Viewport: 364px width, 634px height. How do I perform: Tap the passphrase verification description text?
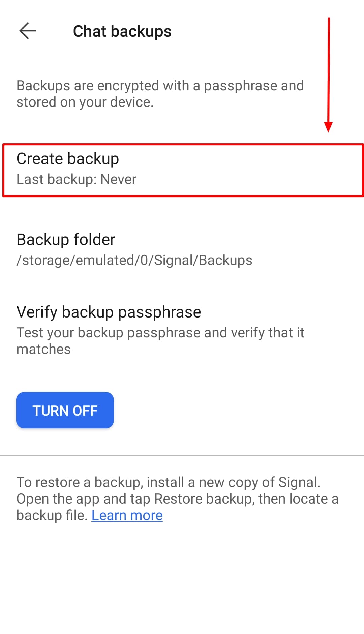pos(160,340)
